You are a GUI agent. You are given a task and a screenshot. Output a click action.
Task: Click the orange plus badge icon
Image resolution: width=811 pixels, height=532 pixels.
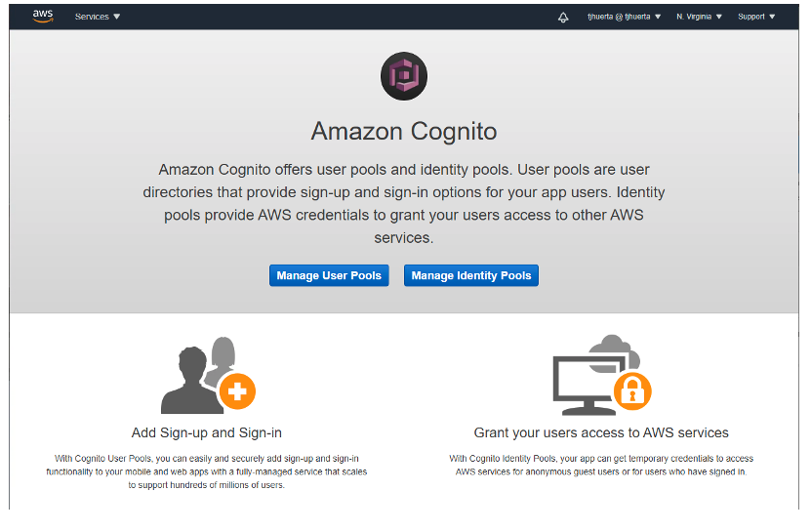pos(237,391)
